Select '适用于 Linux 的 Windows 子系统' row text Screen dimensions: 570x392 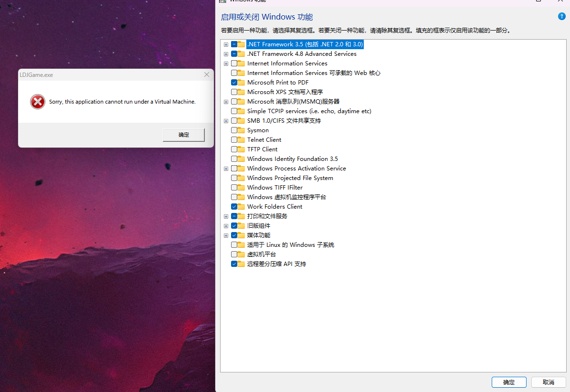290,245
